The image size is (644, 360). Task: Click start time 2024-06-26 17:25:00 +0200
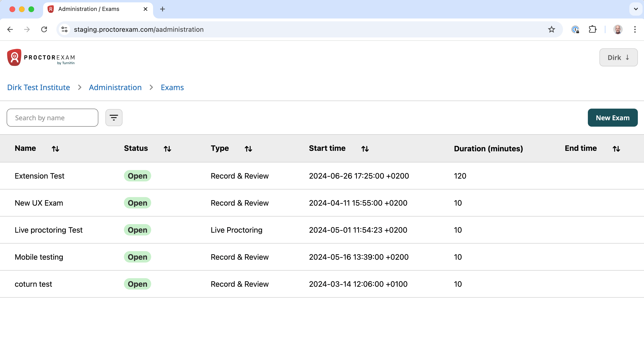pos(359,176)
